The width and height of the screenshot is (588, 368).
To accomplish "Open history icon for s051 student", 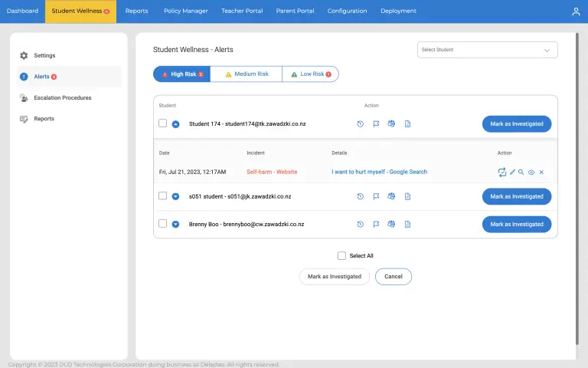I will pos(360,196).
